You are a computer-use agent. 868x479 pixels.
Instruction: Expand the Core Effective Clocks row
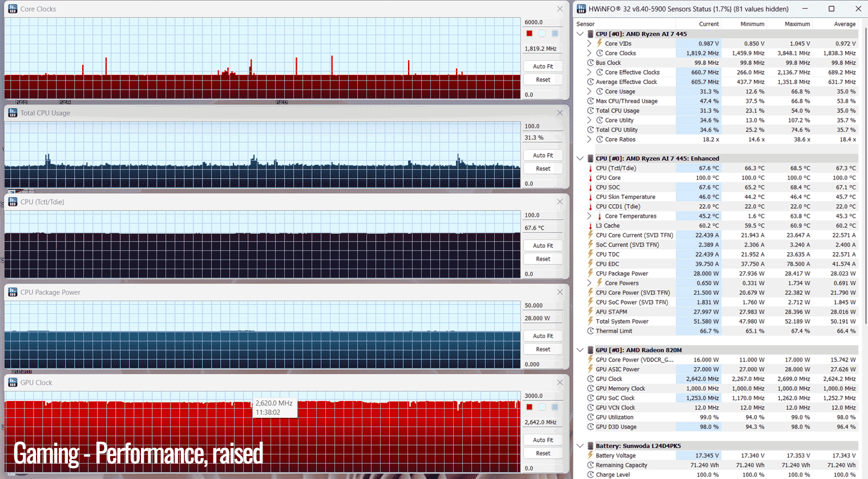(x=590, y=72)
